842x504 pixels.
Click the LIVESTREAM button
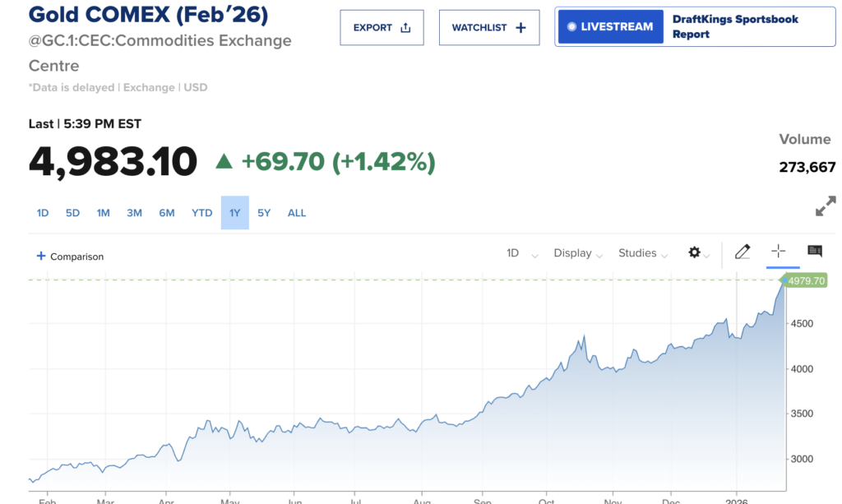point(610,27)
